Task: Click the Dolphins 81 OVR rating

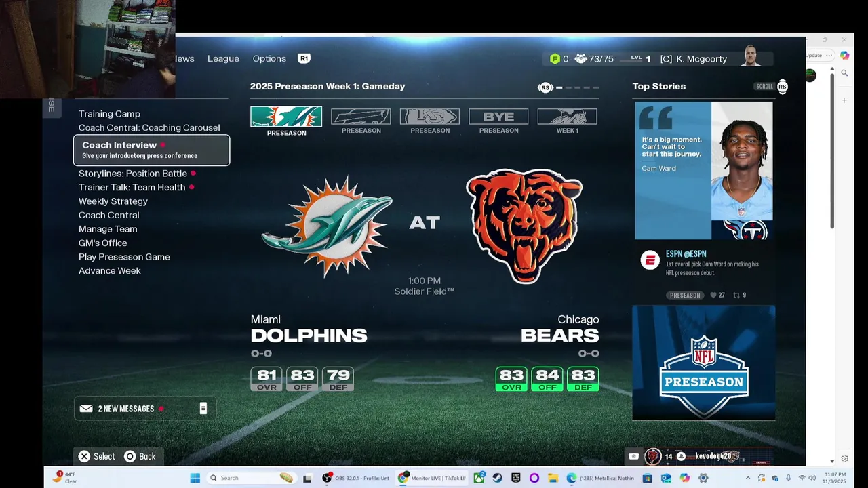Action: click(x=267, y=379)
